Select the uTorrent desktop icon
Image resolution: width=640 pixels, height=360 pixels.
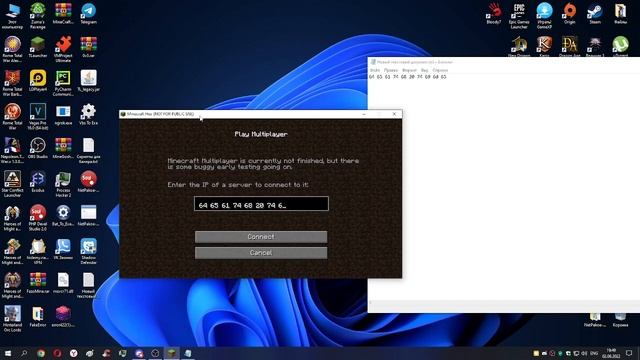pos(620,46)
